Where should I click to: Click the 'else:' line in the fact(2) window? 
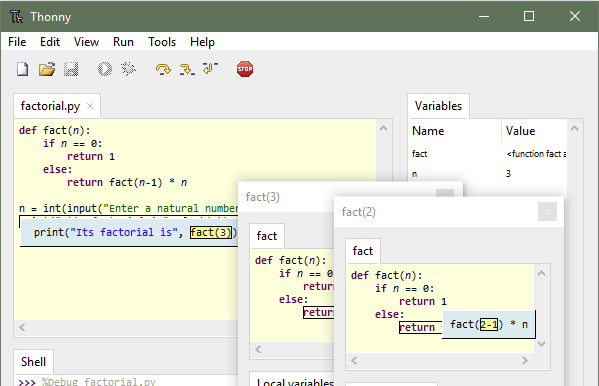(x=389, y=314)
